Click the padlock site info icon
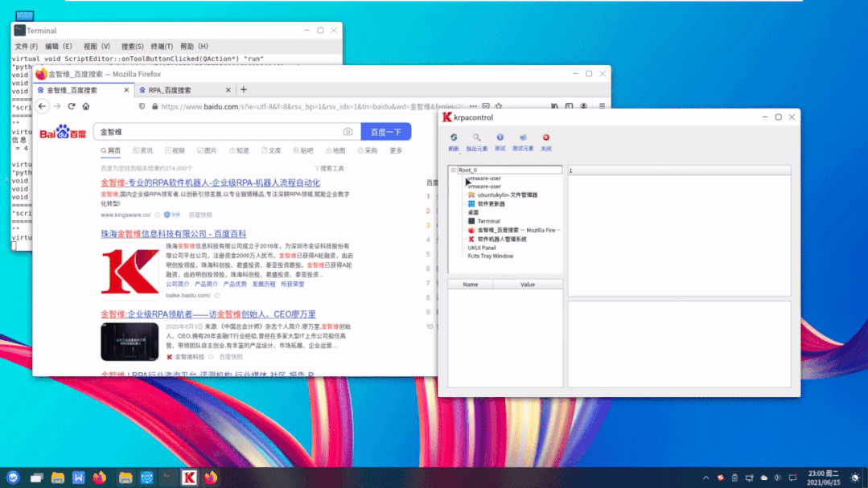This screenshot has height=488, width=868. [155, 106]
